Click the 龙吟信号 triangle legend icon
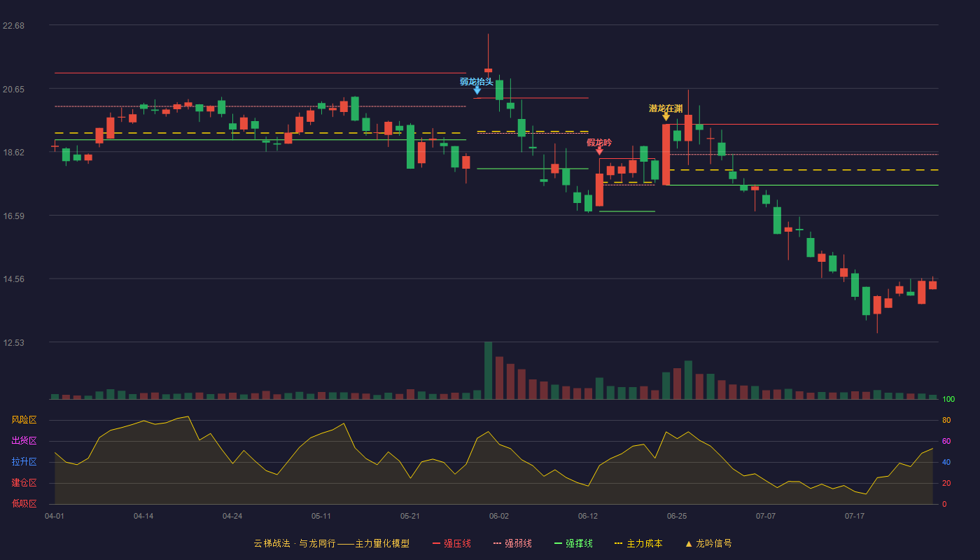The width and height of the screenshot is (980, 560). point(689,544)
